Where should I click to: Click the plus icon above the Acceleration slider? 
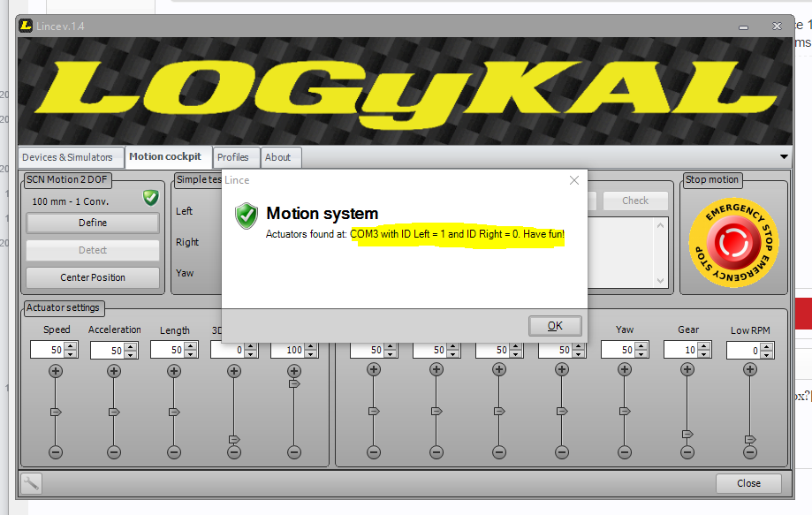[114, 371]
